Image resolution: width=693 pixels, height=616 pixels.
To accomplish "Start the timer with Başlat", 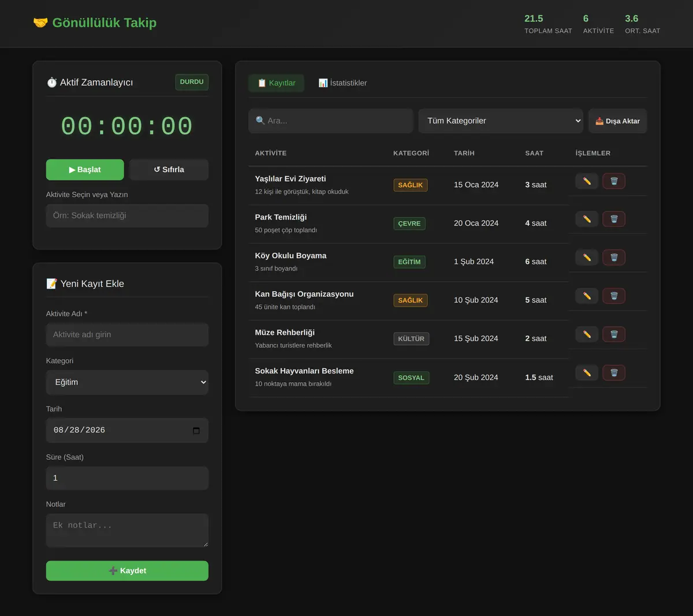I will [85, 170].
